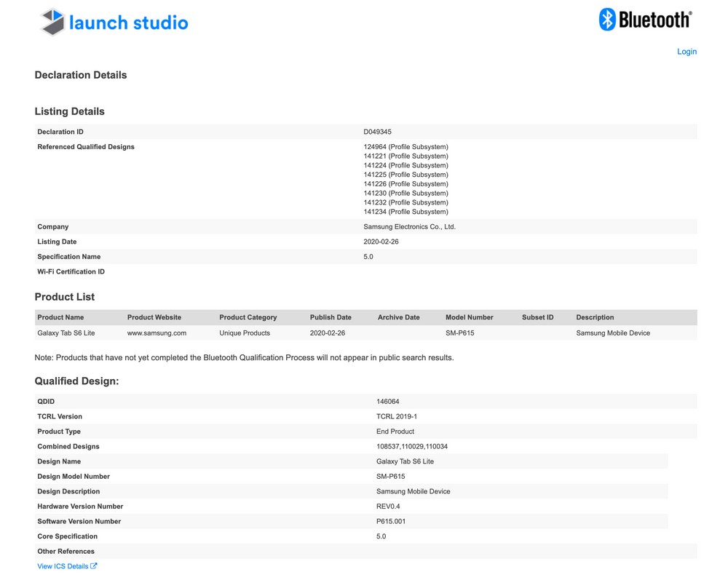
Task: Click the Listing Date label
Action: [x=57, y=242]
